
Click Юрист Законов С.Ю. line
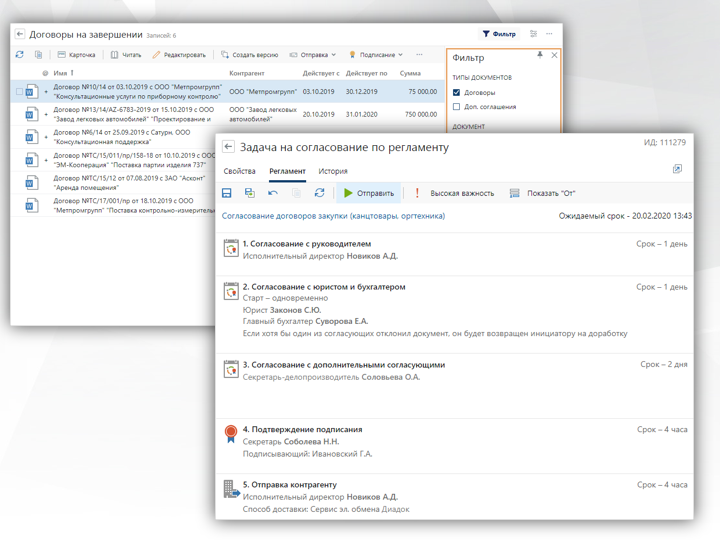tap(282, 310)
